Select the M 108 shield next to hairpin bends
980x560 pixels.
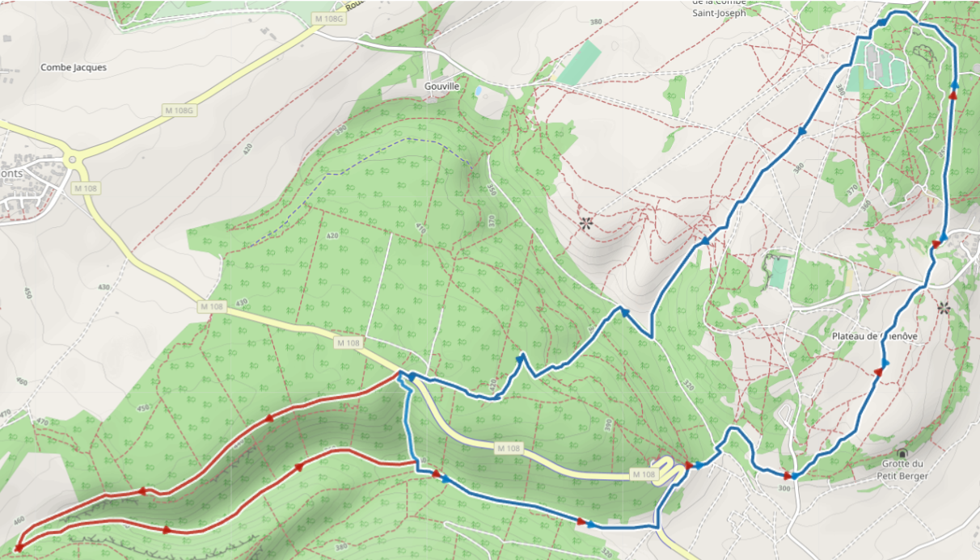pos(644,474)
